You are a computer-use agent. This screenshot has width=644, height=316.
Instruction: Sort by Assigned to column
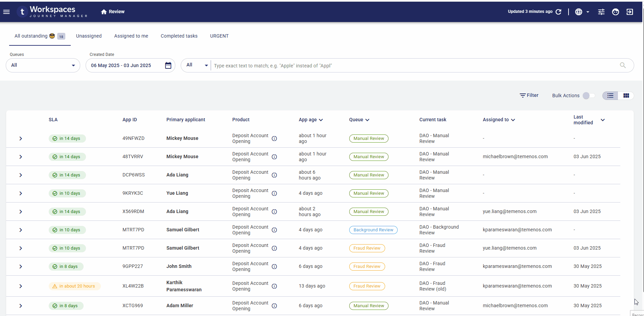tap(499, 120)
